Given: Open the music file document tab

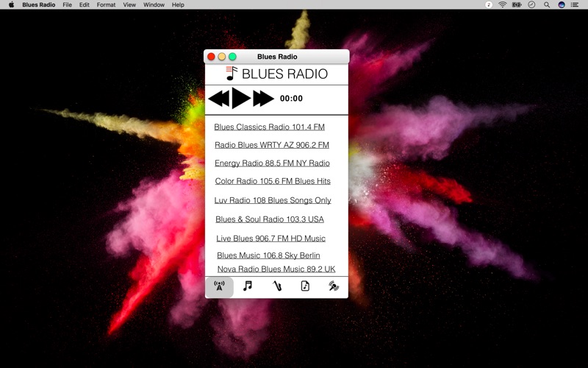Looking at the screenshot, I should 305,286.
